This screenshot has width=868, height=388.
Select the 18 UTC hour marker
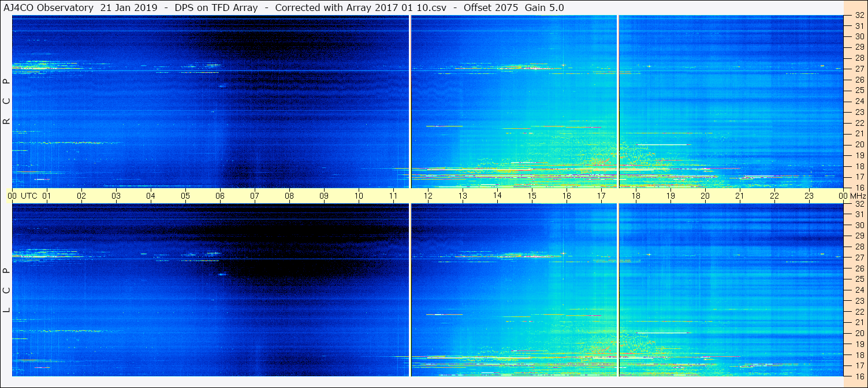point(636,196)
